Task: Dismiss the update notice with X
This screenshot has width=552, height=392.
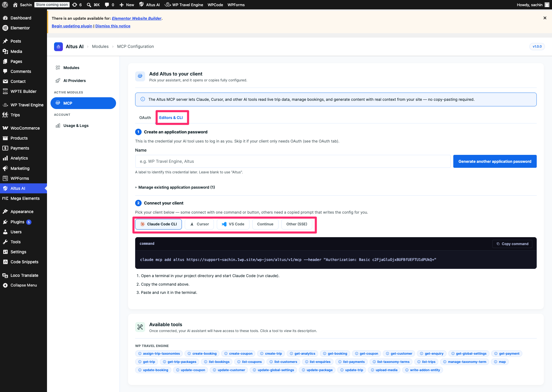Action: click(545, 18)
